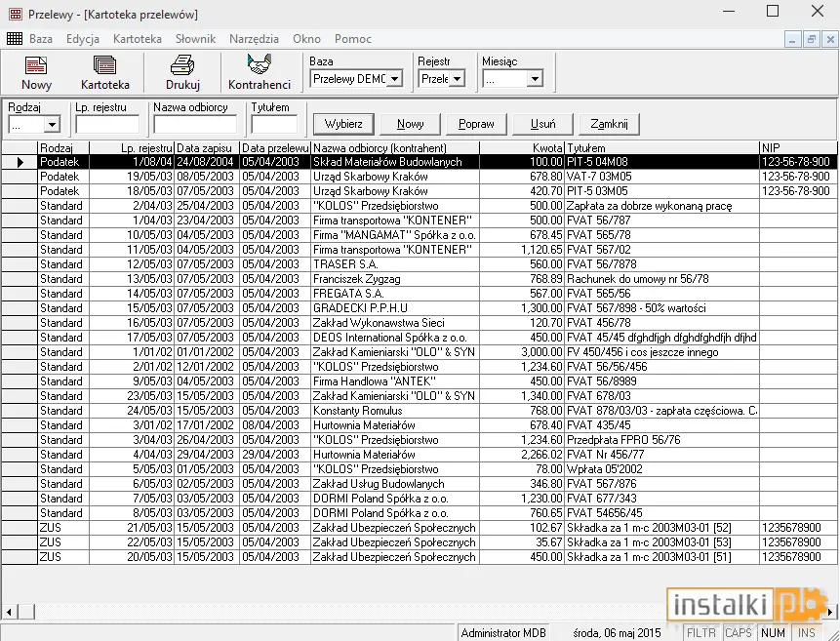Click the left arrow of horizontal scrollbar

point(9,612)
